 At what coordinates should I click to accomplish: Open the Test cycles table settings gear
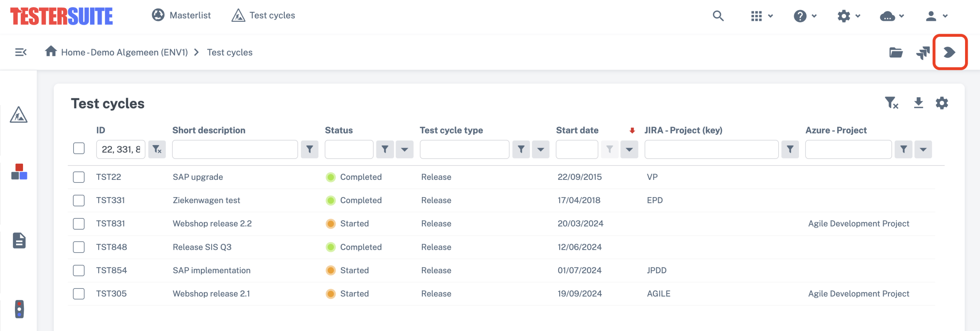pyautogui.click(x=942, y=103)
